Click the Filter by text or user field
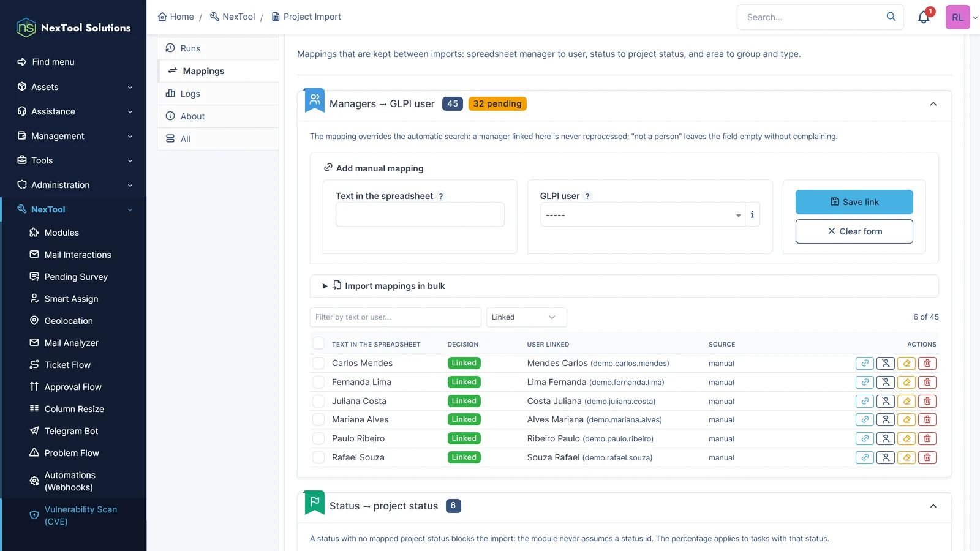The image size is (980, 551). tap(396, 317)
